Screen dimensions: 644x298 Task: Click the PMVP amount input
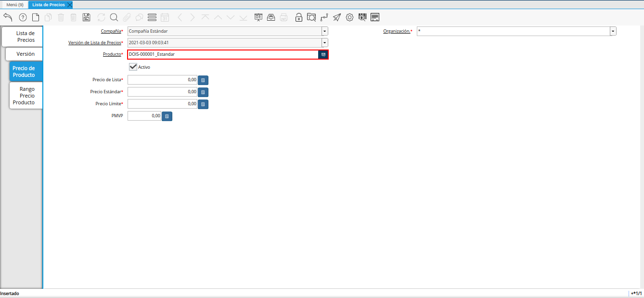point(144,116)
